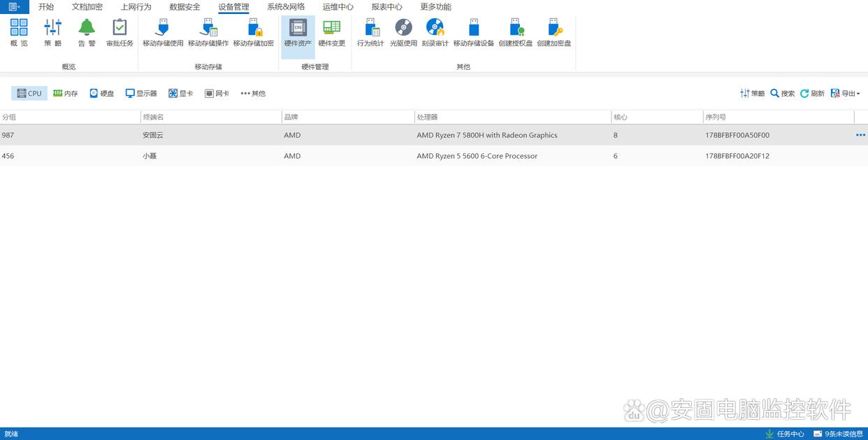
Task: Click 创建加密盘 create encrypted disk
Action: point(554,33)
